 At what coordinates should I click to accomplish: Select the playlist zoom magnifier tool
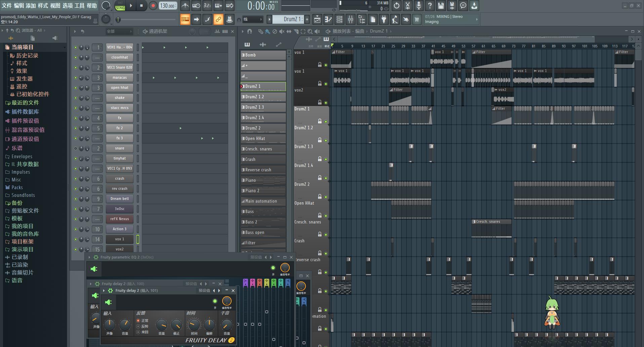tap(310, 31)
